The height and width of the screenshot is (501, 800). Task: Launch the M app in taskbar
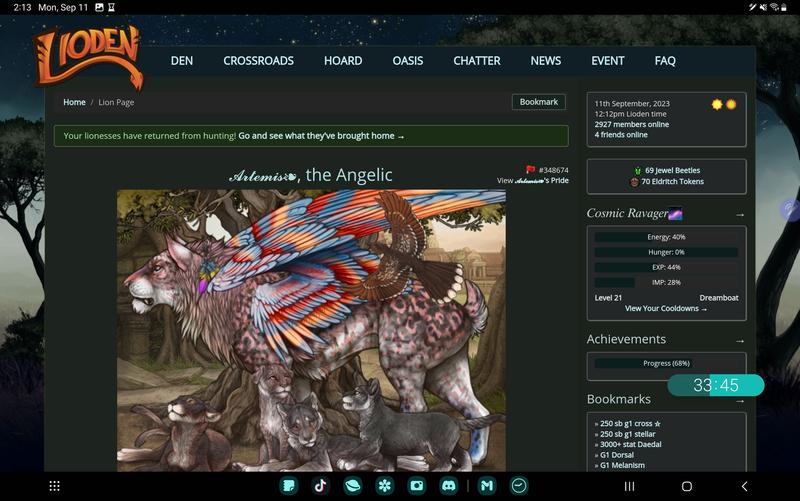point(487,486)
